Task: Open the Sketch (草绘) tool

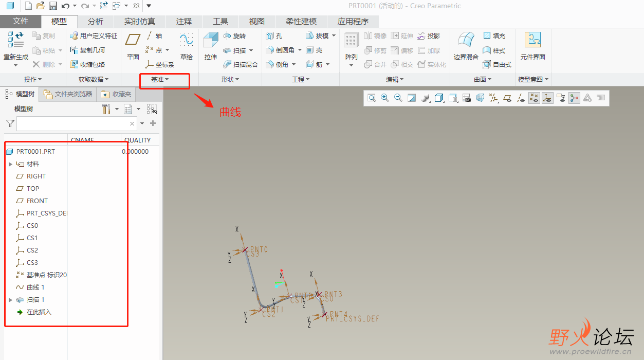Action: pyautogui.click(x=186, y=46)
